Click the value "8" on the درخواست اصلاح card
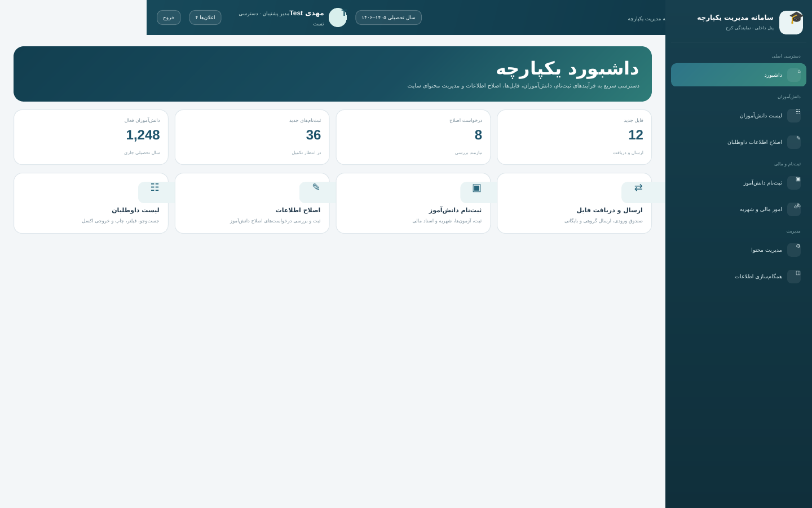Image resolution: width=812 pixels, height=508 pixels. pos(478,135)
